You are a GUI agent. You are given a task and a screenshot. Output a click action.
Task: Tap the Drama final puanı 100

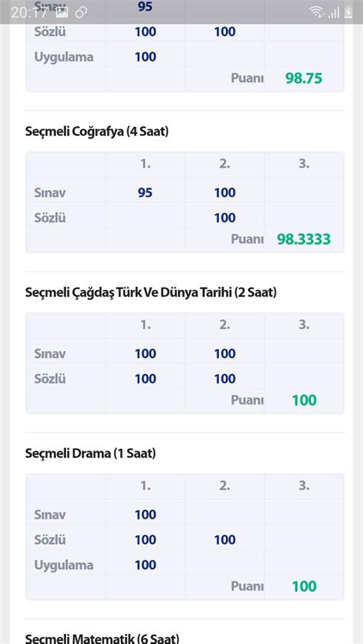(304, 586)
